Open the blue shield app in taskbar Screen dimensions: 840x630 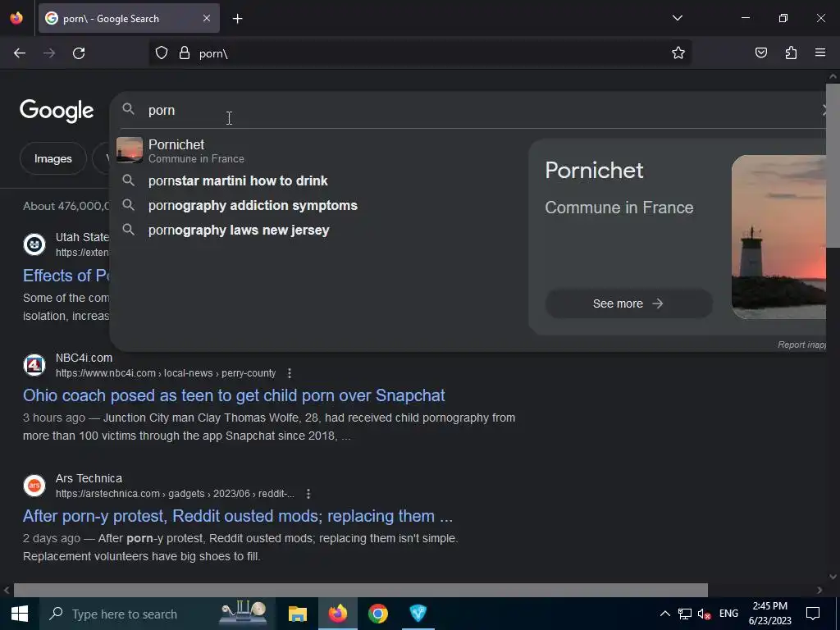click(418, 614)
